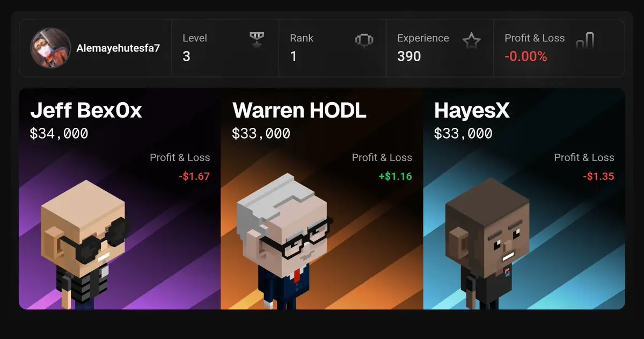Click the Profit & Loss bar chart icon

tap(585, 40)
